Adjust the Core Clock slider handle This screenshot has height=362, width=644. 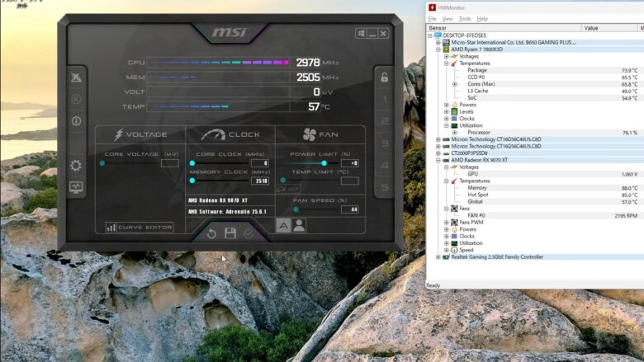192,163
